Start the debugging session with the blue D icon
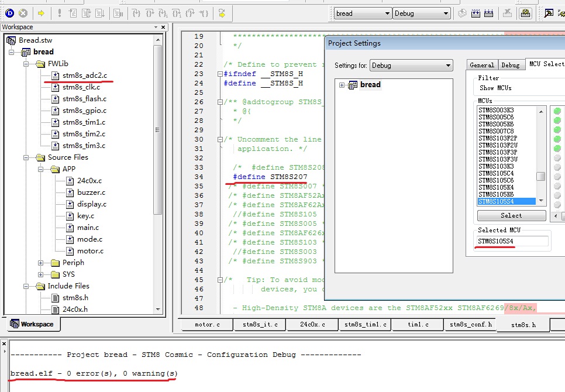565x392 pixels. tap(10, 13)
